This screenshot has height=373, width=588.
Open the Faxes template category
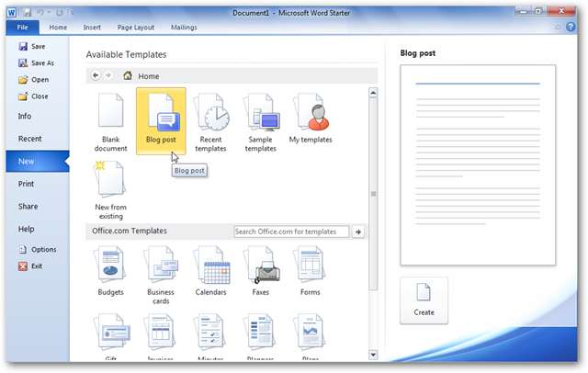[x=261, y=266]
